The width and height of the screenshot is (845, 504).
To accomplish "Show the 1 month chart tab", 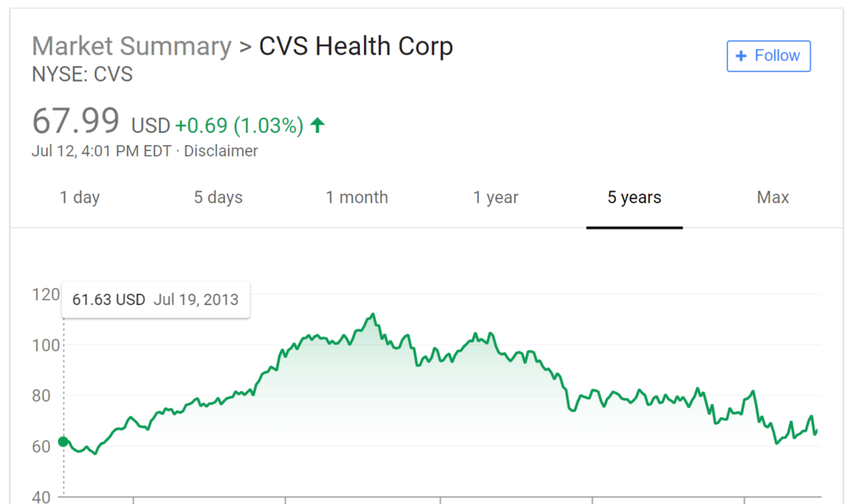I will point(356,198).
